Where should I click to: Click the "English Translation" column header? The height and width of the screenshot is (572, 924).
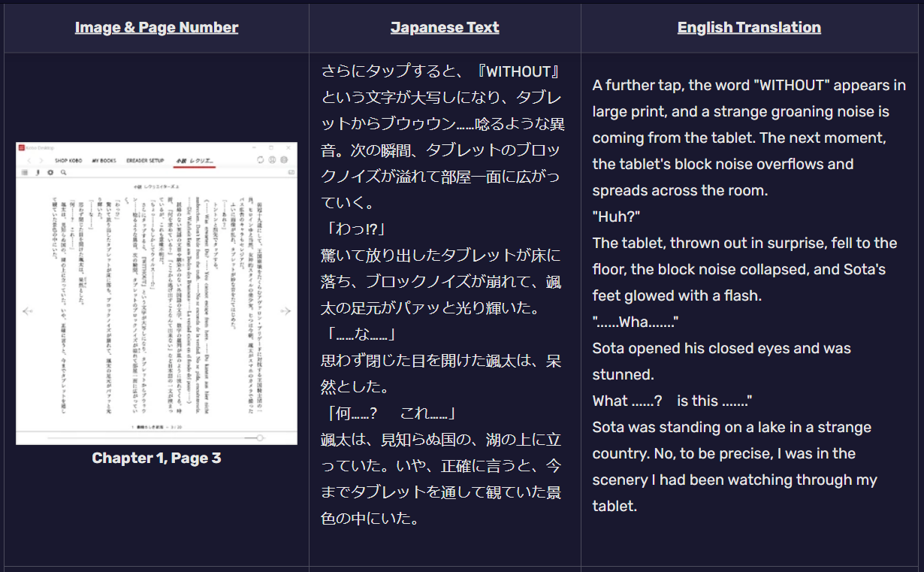749,28
